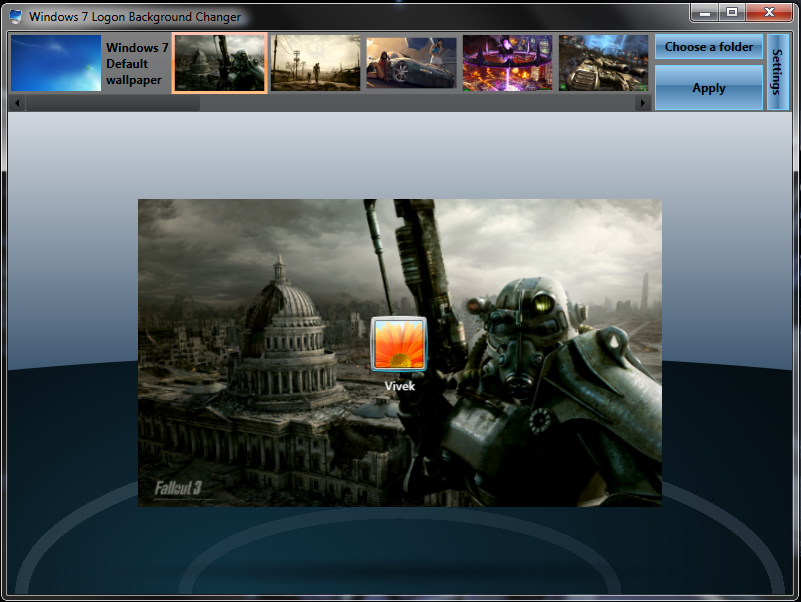Select the tank wallpaper thumbnail
This screenshot has height=602, width=801.
[x=603, y=62]
